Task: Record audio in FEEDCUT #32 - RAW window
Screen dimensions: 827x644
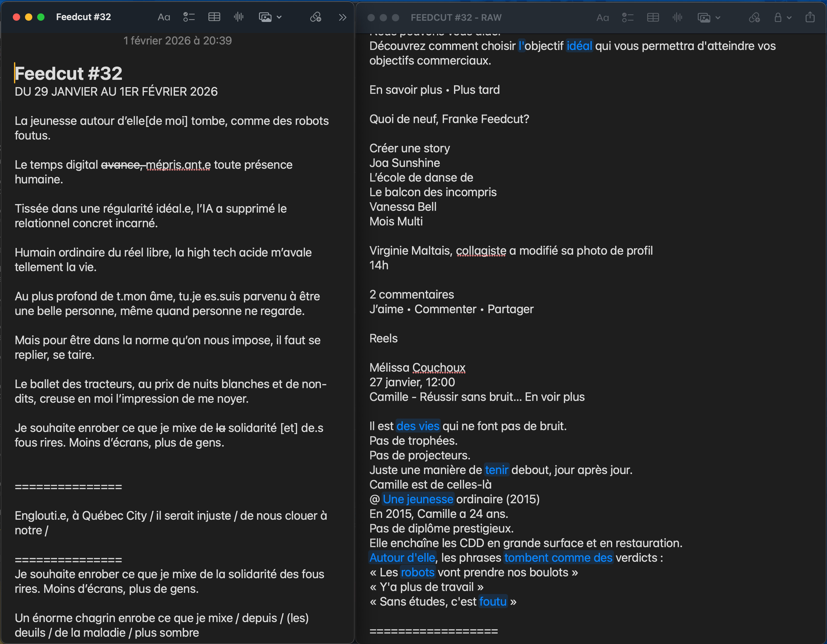Action: point(677,18)
